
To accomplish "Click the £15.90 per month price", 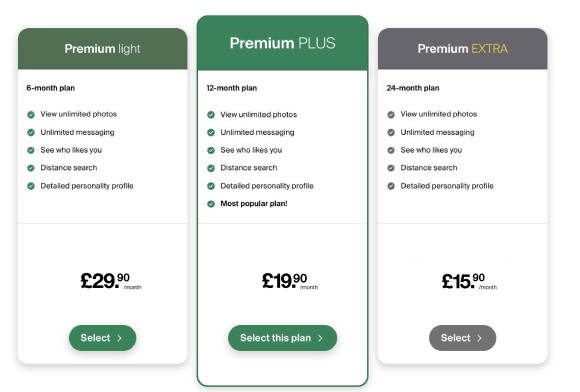I will coord(469,281).
